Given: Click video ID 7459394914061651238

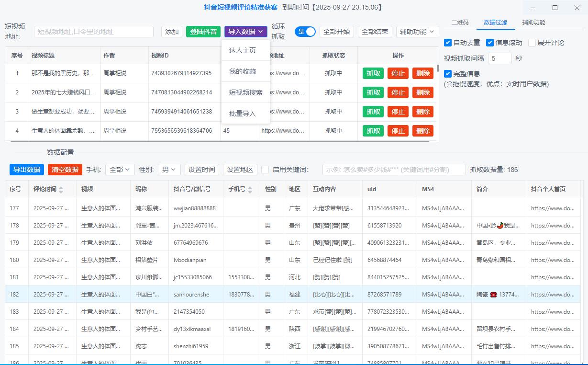Looking at the screenshot, I should pyautogui.click(x=181, y=112).
